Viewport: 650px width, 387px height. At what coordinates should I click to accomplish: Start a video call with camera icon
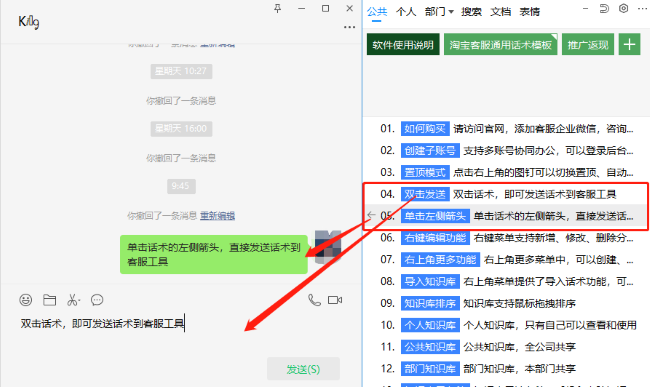335,300
